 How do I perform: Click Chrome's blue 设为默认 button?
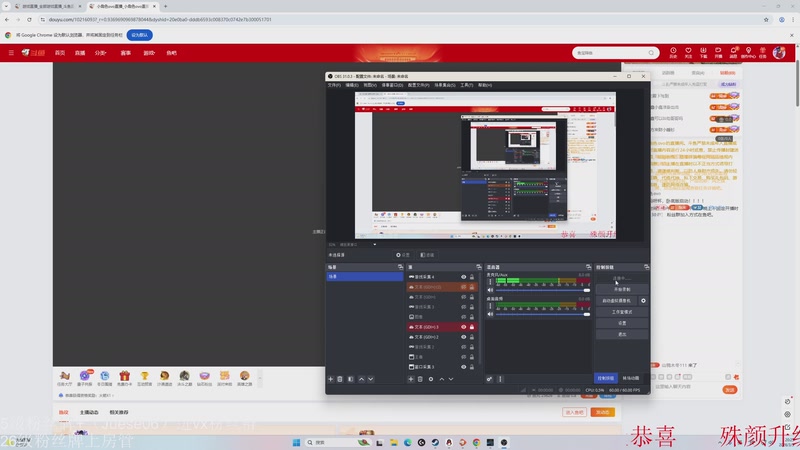point(139,35)
